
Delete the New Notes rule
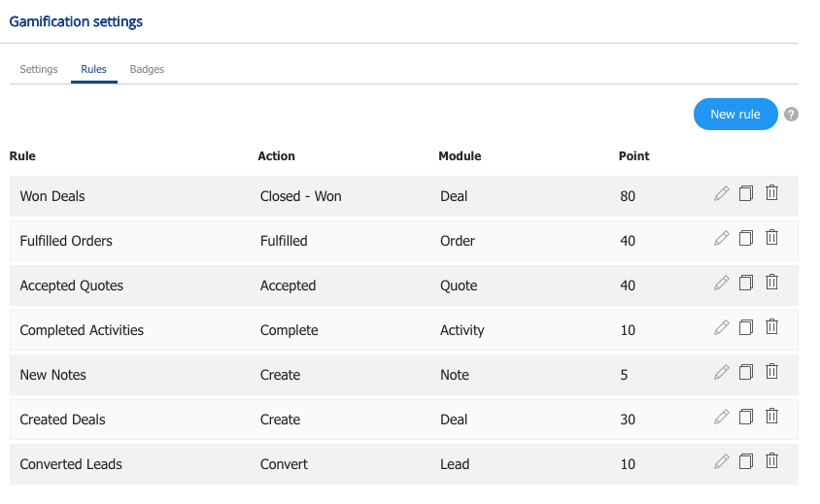tap(771, 372)
